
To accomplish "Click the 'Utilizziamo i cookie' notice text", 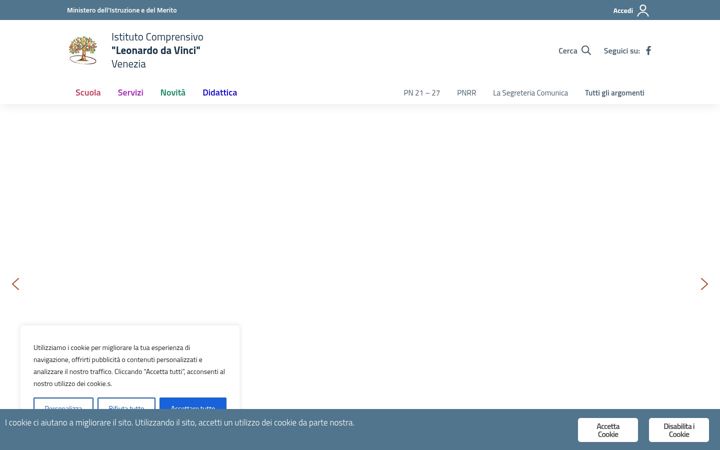I will [x=129, y=366].
